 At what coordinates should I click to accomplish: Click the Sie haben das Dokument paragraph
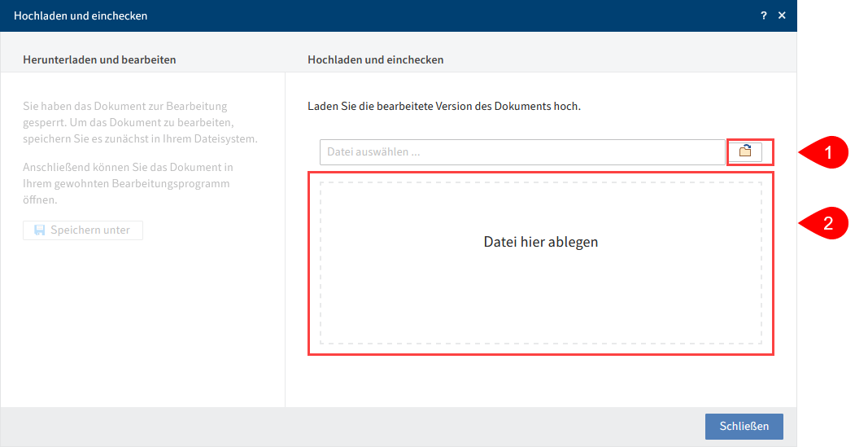(140, 122)
